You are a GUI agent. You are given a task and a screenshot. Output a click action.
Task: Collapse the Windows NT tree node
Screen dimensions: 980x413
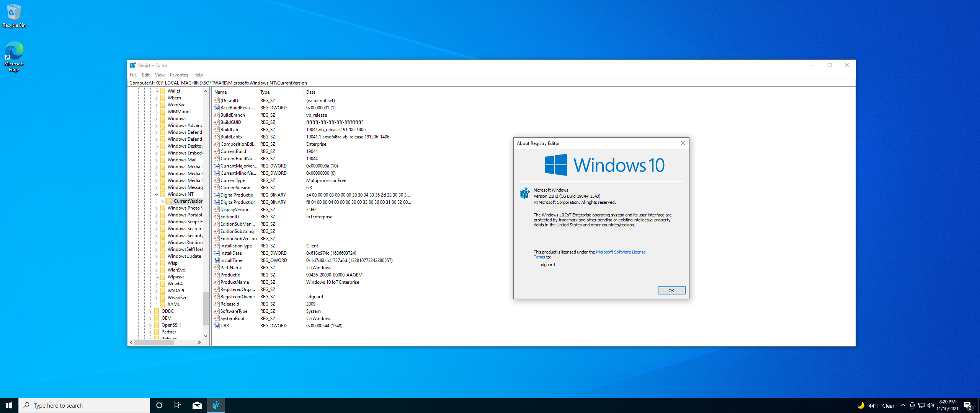point(157,194)
